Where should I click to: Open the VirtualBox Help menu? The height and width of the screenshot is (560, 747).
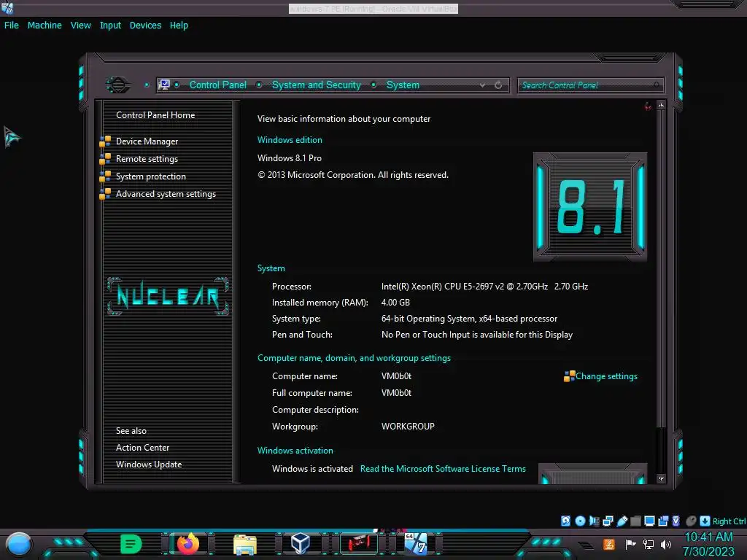pyautogui.click(x=179, y=26)
